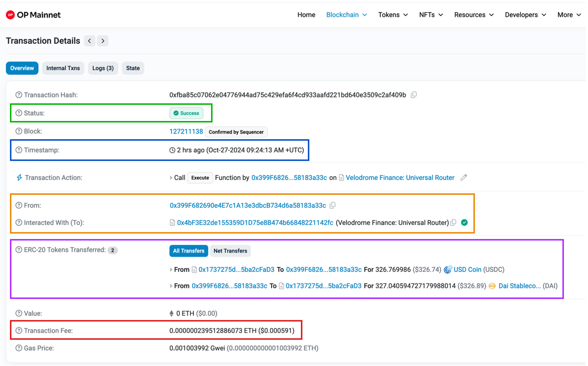Switch to the State tab
The image size is (588, 366).
tap(133, 68)
